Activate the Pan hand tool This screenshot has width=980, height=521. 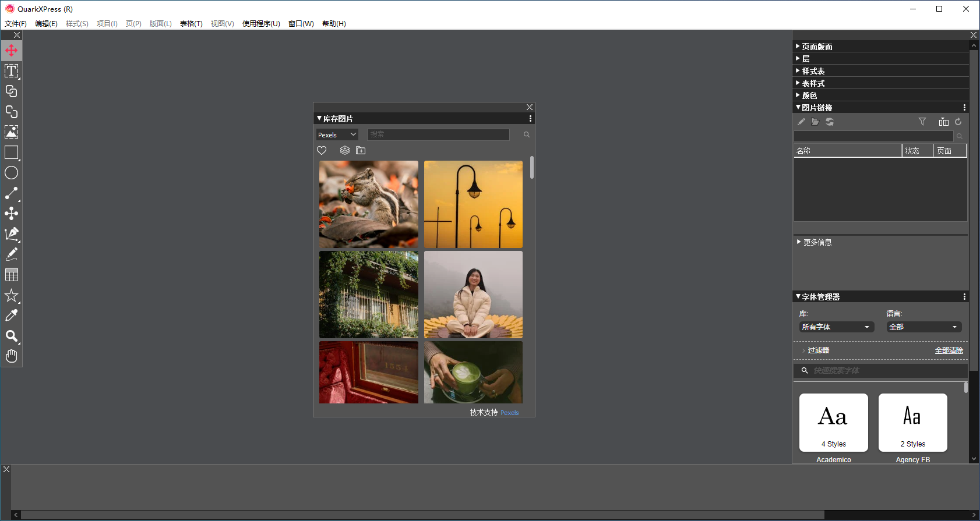[11, 356]
